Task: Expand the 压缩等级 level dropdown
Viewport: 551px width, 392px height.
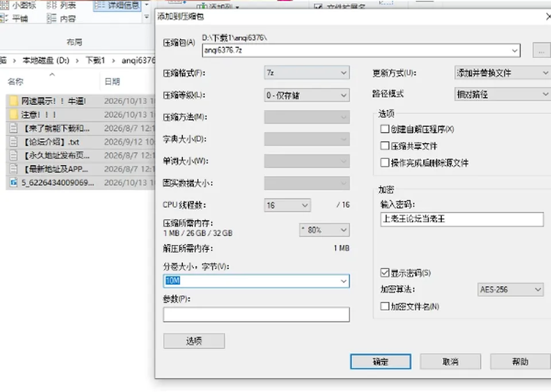Action: (x=306, y=95)
